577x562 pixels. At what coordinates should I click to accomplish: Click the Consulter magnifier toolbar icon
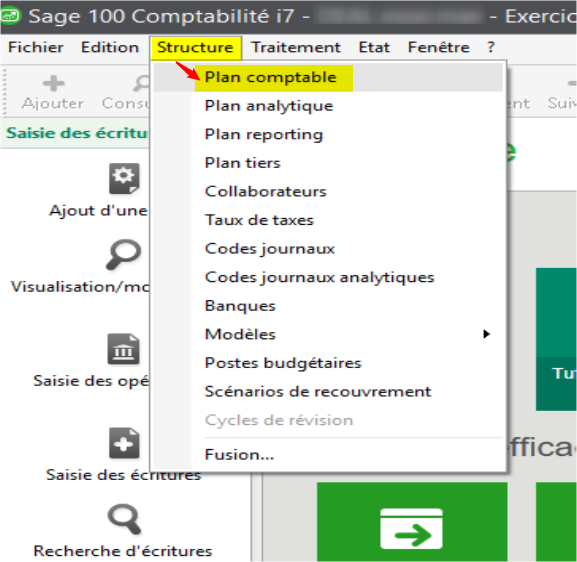click(141, 84)
